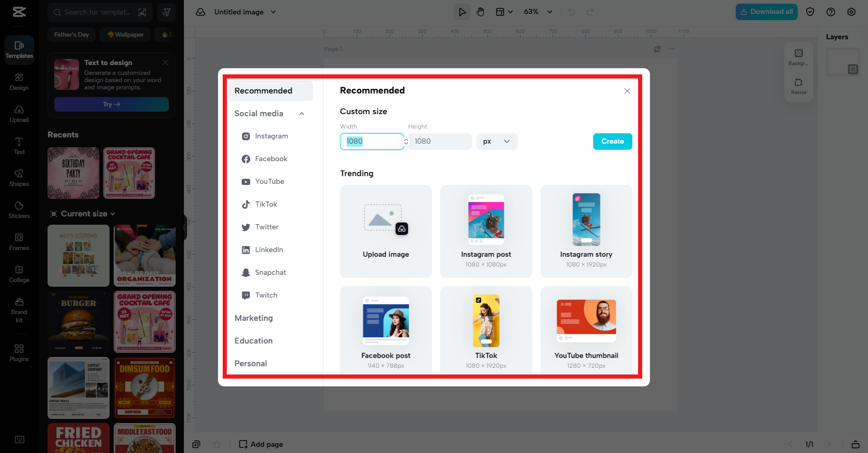Search by image icon in search bar

point(142,12)
